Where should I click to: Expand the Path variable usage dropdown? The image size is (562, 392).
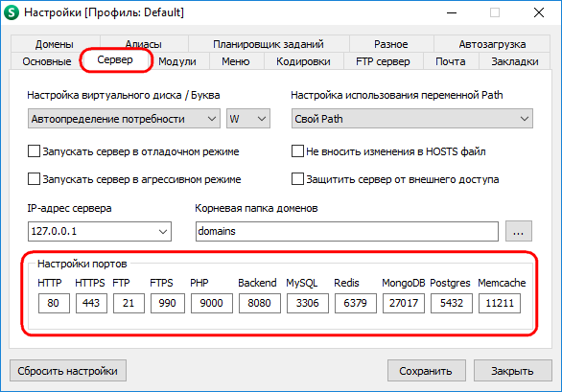(412, 119)
